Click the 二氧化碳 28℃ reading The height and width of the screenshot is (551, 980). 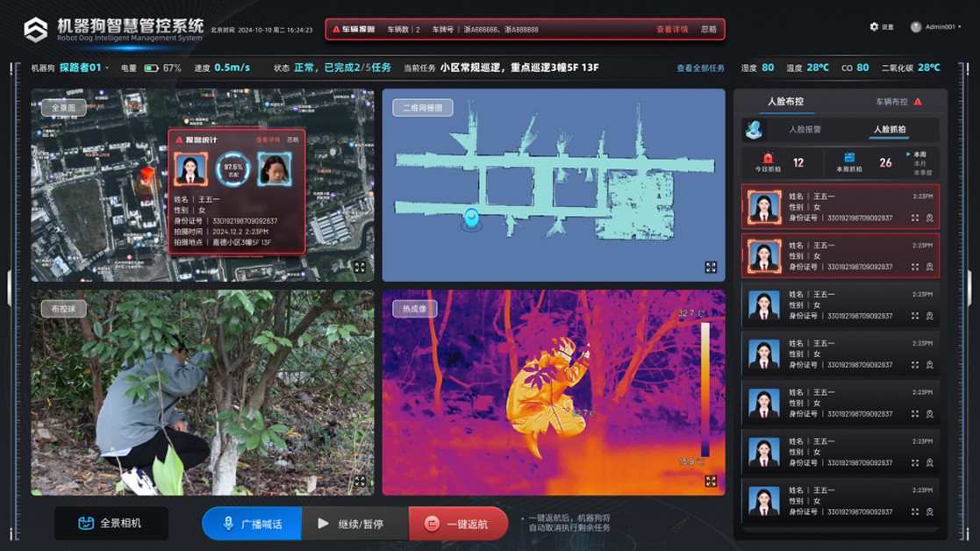click(911, 68)
